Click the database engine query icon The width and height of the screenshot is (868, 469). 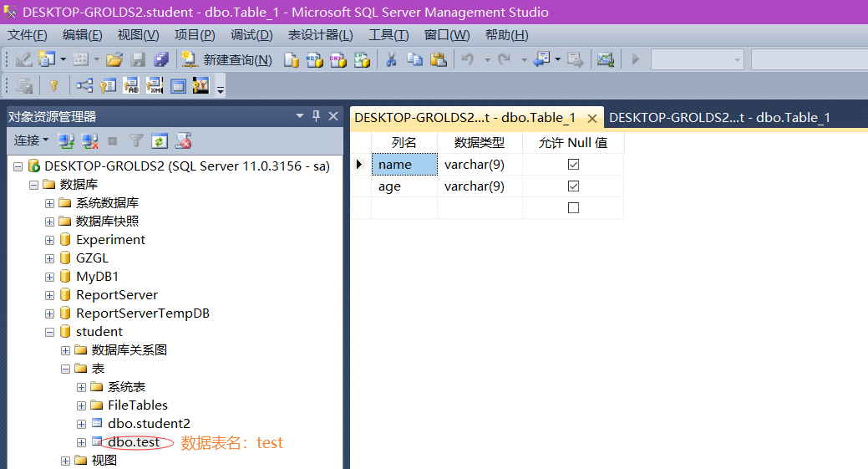pyautogui.click(x=292, y=59)
